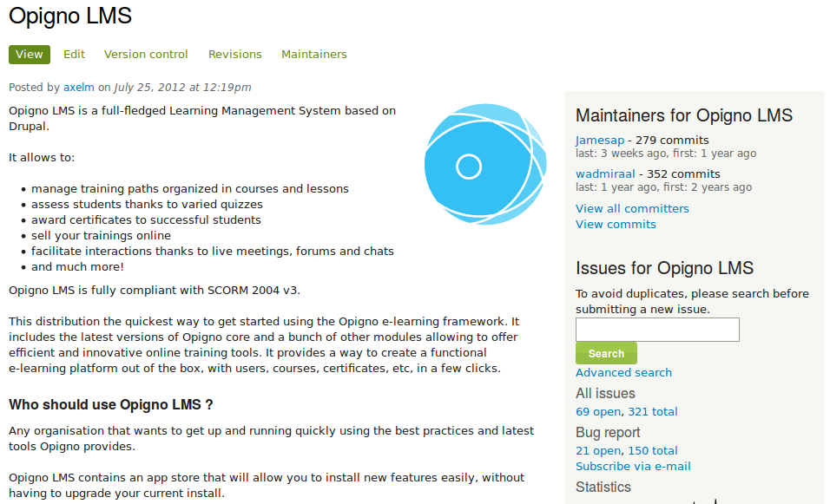The width and height of the screenshot is (830, 504).
Task: Click the Opigno LMS blue logo image
Action: point(485,165)
